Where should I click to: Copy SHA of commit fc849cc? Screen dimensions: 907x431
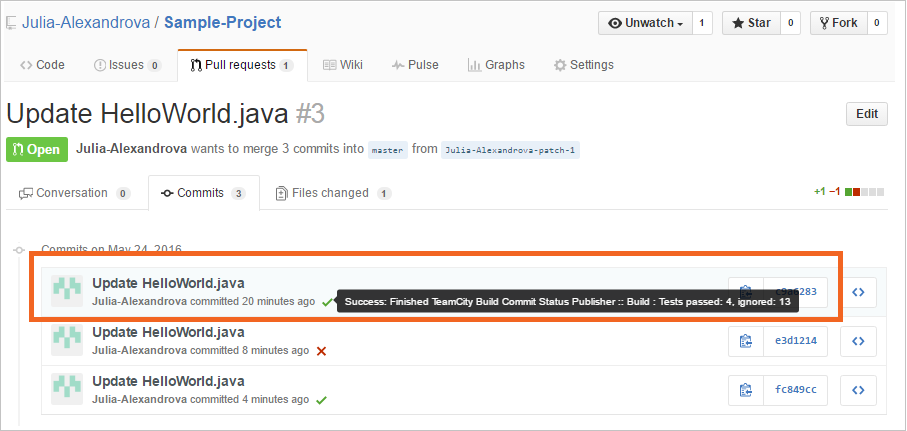(745, 389)
